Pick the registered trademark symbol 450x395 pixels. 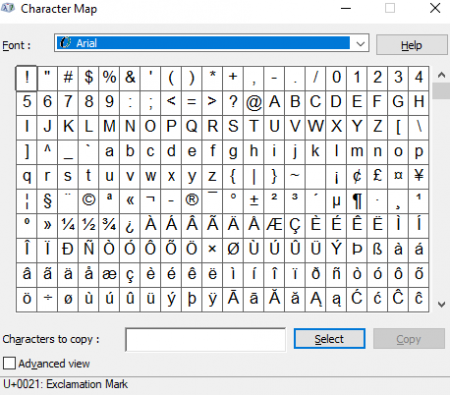[x=192, y=200]
